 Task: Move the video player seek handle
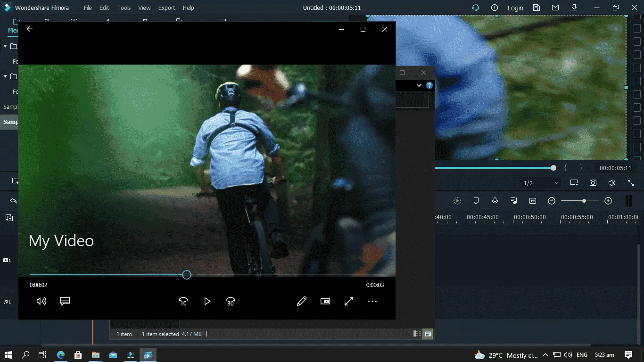[187, 275]
